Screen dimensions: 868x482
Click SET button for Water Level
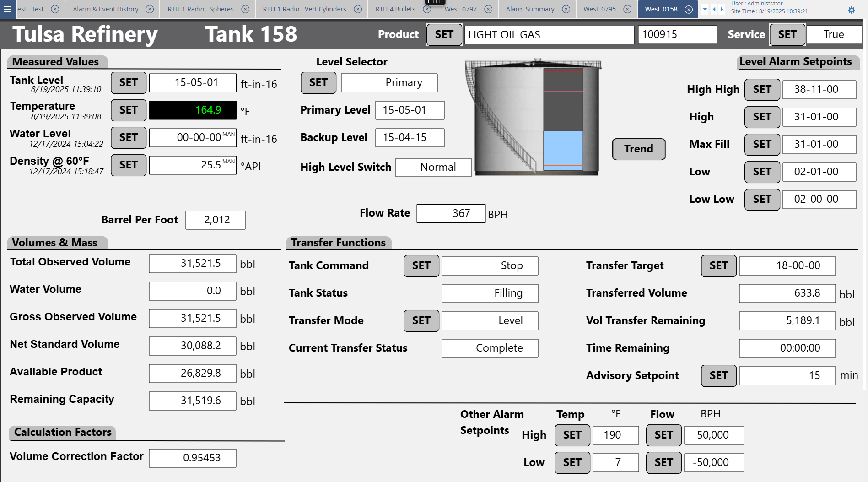(x=129, y=138)
